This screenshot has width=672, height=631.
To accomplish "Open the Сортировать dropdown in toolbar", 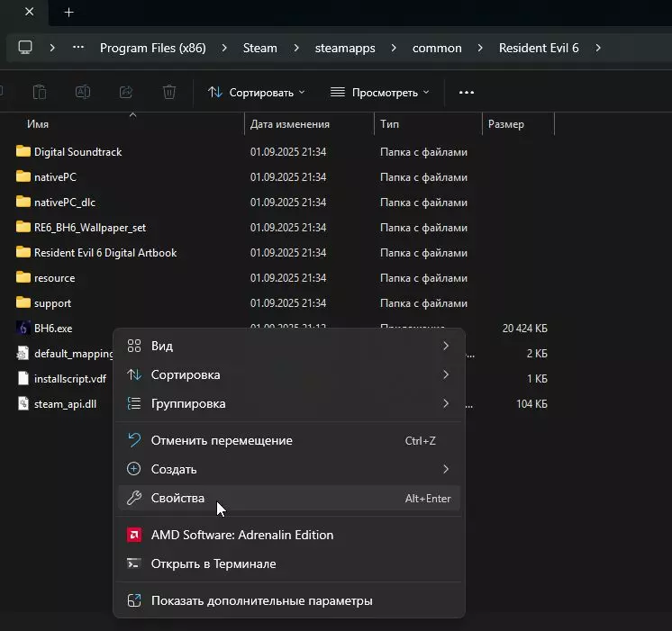I will (257, 92).
